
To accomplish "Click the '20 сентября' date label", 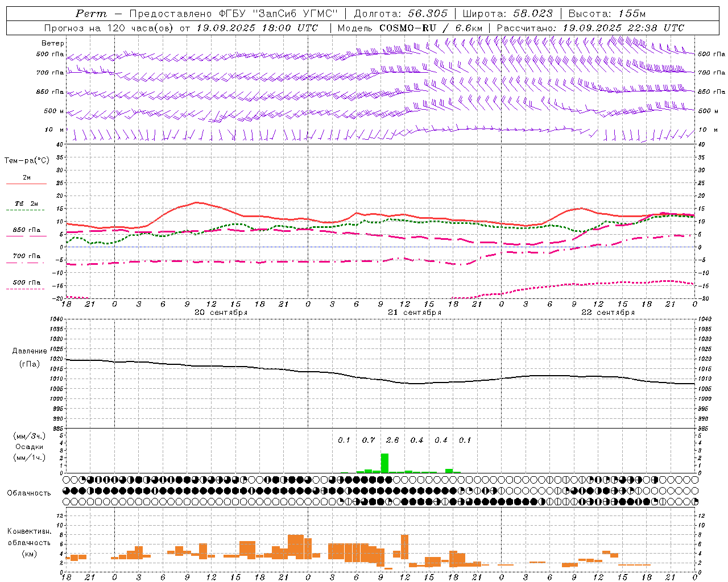I will 221,313.
